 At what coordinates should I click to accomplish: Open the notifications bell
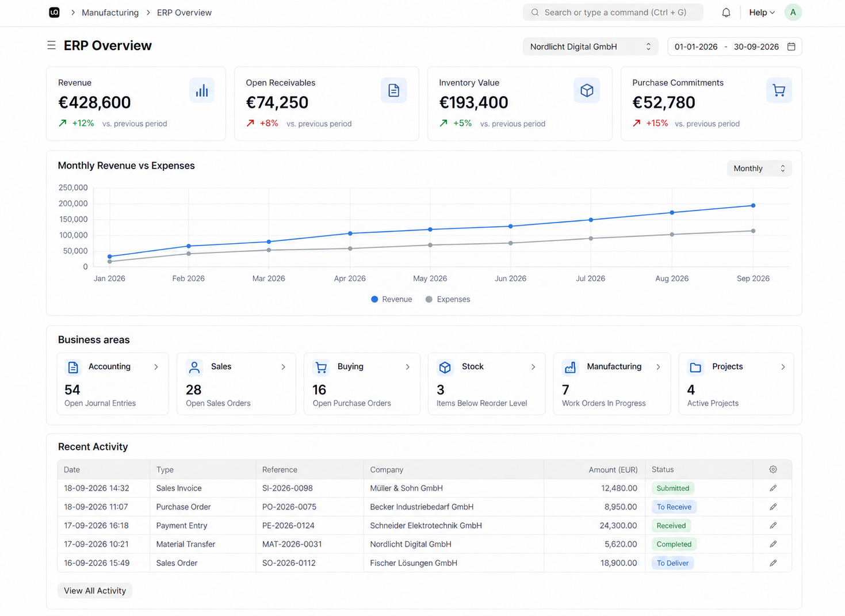[x=726, y=13]
